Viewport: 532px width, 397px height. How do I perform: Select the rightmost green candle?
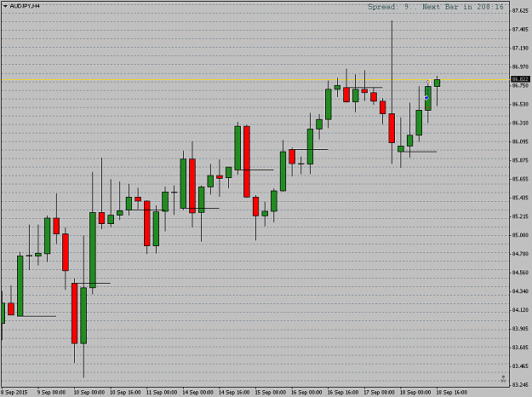point(437,83)
